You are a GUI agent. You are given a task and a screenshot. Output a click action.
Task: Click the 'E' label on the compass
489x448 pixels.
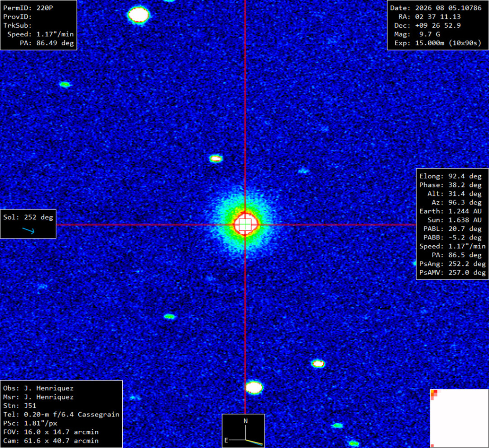tap(226, 440)
